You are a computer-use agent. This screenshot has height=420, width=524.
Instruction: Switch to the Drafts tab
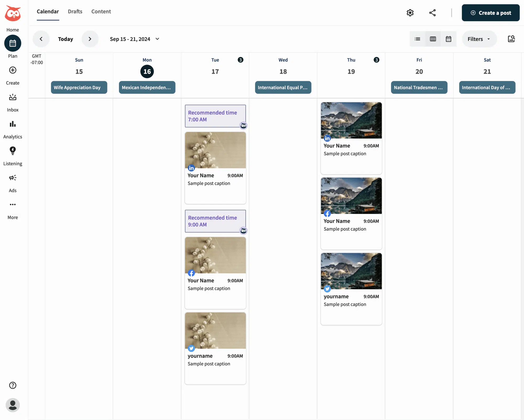pos(75,12)
